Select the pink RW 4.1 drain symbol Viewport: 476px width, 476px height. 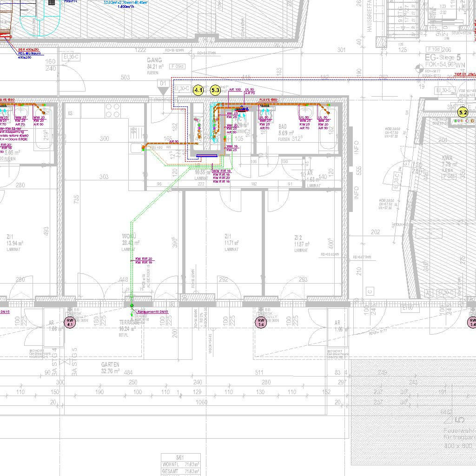pos(71,323)
